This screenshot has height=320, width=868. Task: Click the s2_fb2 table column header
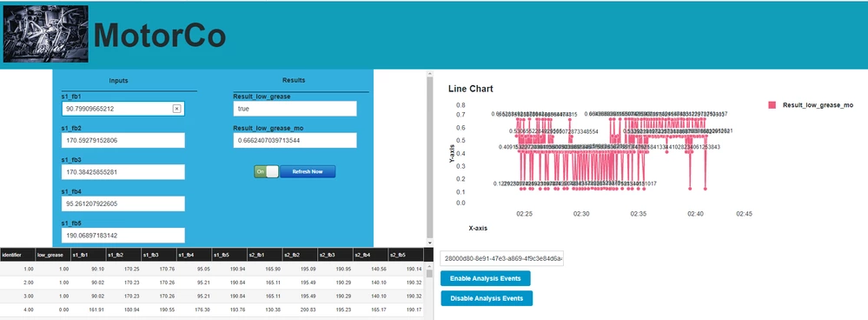(x=300, y=255)
